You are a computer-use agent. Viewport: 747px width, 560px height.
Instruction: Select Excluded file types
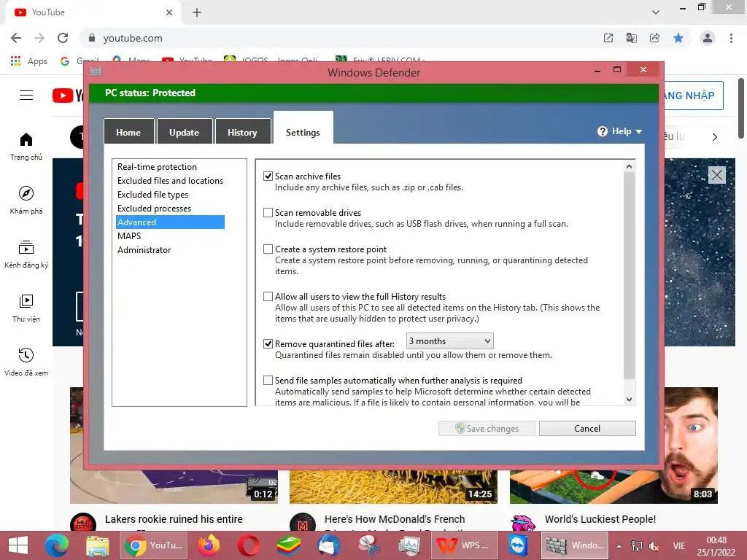[152, 195]
